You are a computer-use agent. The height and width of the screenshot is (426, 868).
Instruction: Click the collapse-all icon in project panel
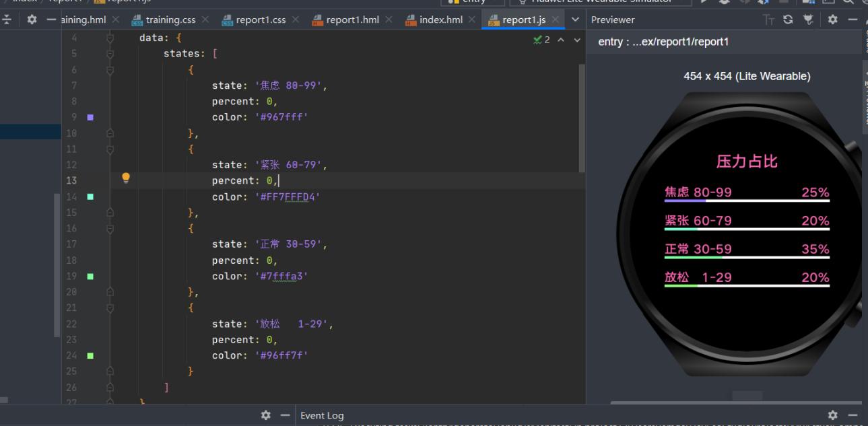point(7,20)
